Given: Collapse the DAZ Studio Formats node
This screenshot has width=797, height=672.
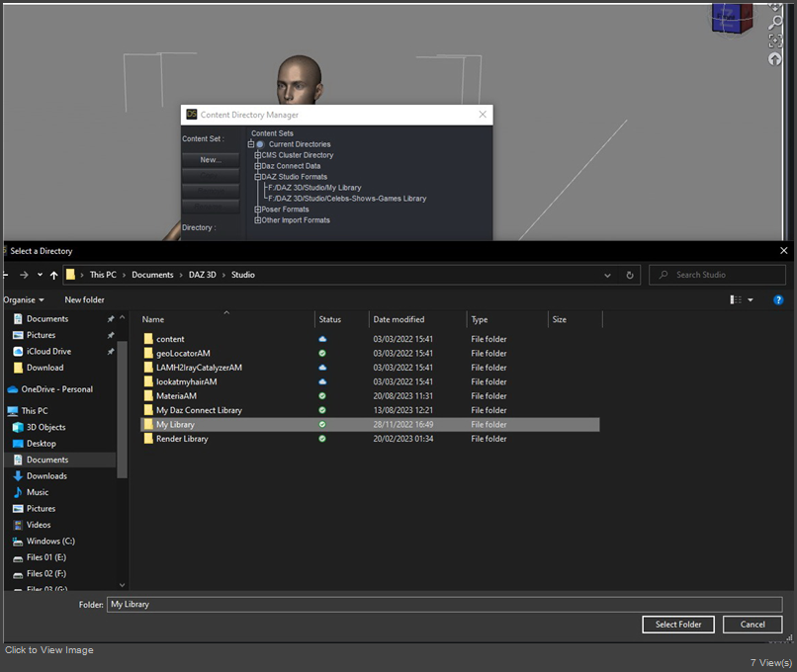Looking at the screenshot, I should (x=257, y=177).
